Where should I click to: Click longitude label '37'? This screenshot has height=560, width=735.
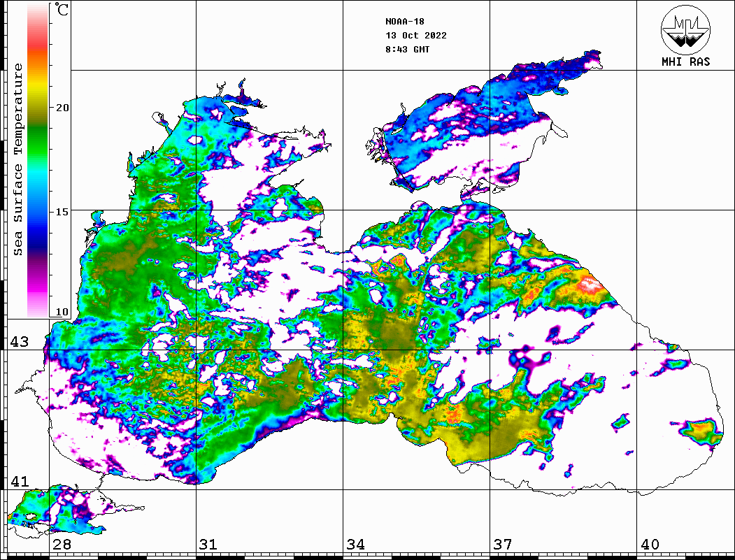pos(503,545)
